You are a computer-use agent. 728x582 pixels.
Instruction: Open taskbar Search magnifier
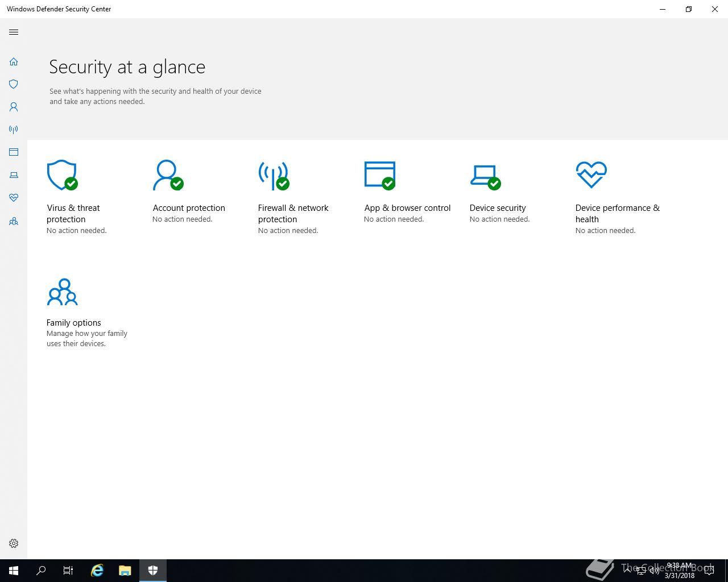pos(41,571)
